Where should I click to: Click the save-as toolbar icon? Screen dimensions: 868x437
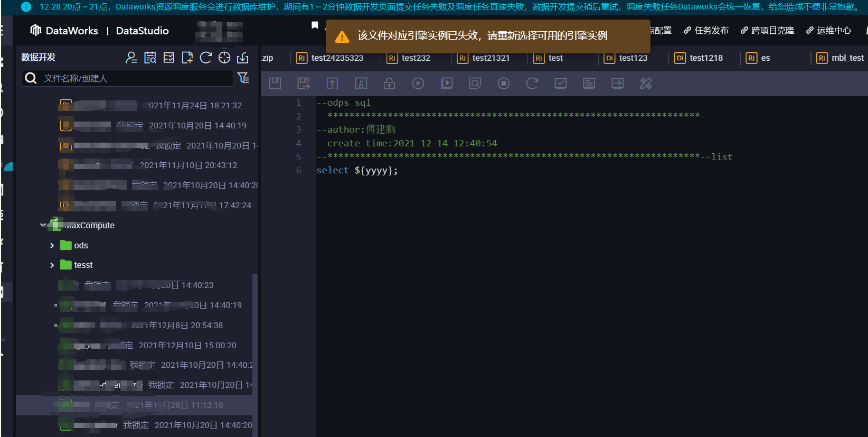(x=304, y=83)
